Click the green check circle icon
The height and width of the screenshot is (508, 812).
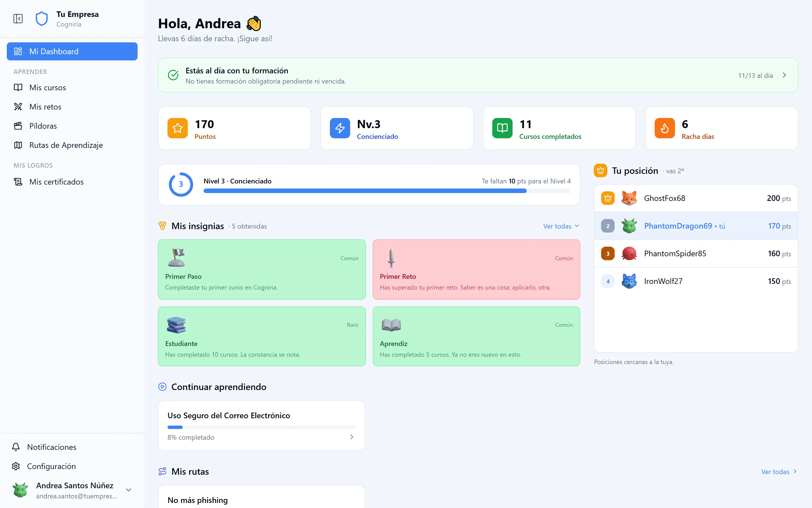click(173, 75)
